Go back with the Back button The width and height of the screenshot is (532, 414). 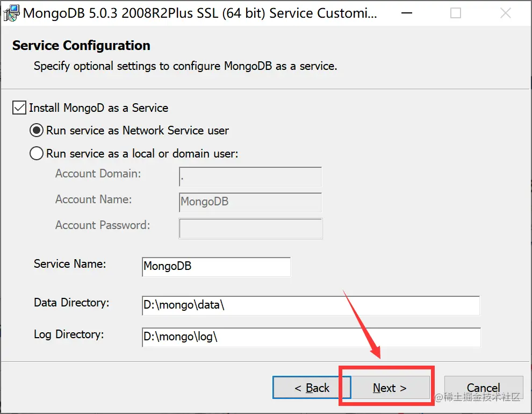pyautogui.click(x=312, y=388)
